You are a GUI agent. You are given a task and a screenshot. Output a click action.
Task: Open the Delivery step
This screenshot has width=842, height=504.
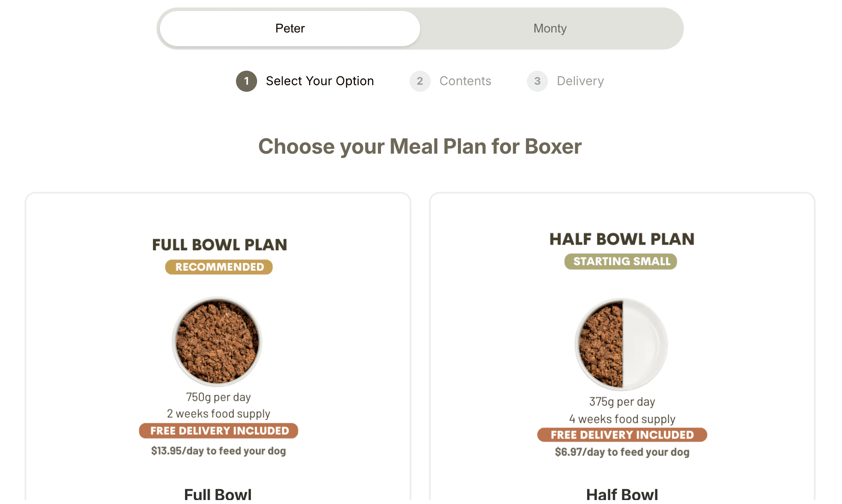tap(580, 81)
